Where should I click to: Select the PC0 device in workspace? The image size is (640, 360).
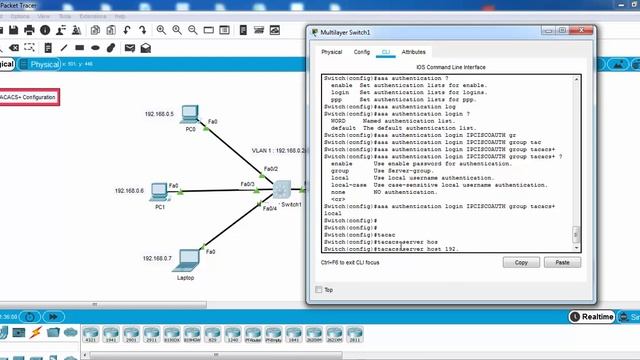coord(190,114)
